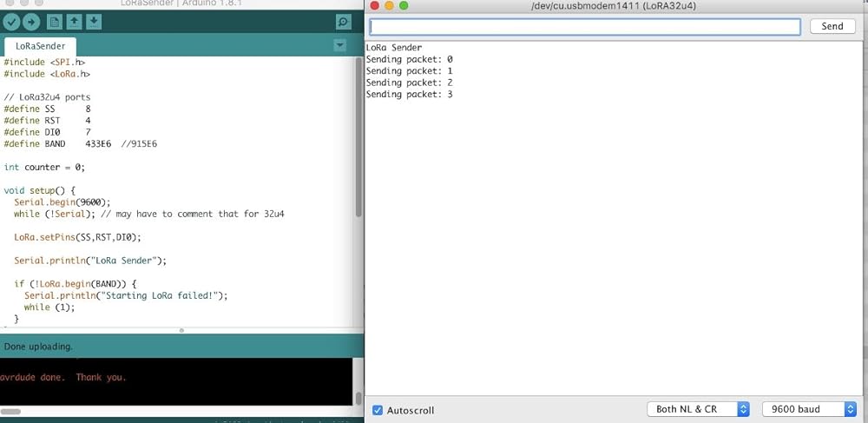The height and width of the screenshot is (423, 868).
Task: Close the serial monitor with the red button
Action: pos(374,6)
